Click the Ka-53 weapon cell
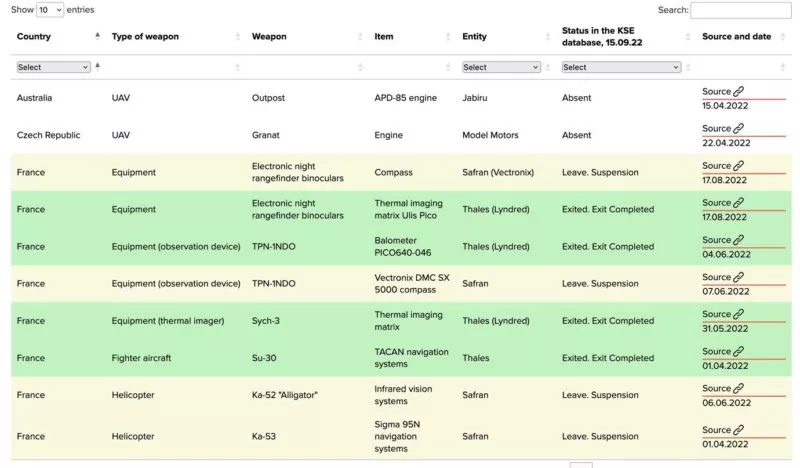This screenshot has height=468, width=800. [x=264, y=437]
